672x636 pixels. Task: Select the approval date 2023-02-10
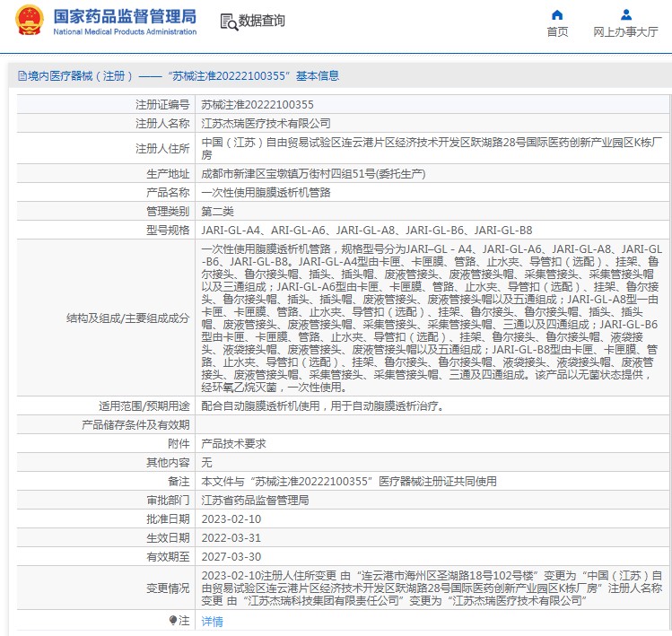click(x=231, y=519)
